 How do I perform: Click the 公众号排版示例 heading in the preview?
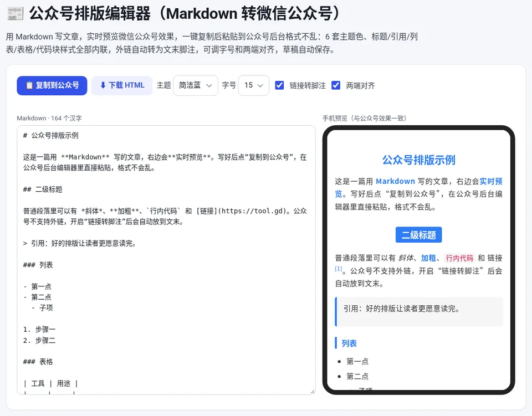tap(419, 160)
